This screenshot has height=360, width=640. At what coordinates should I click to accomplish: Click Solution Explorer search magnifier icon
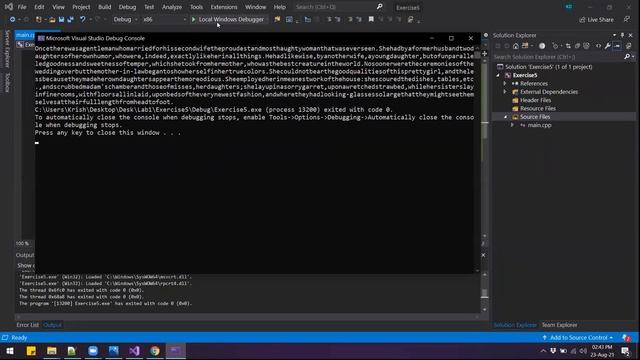tap(627, 57)
